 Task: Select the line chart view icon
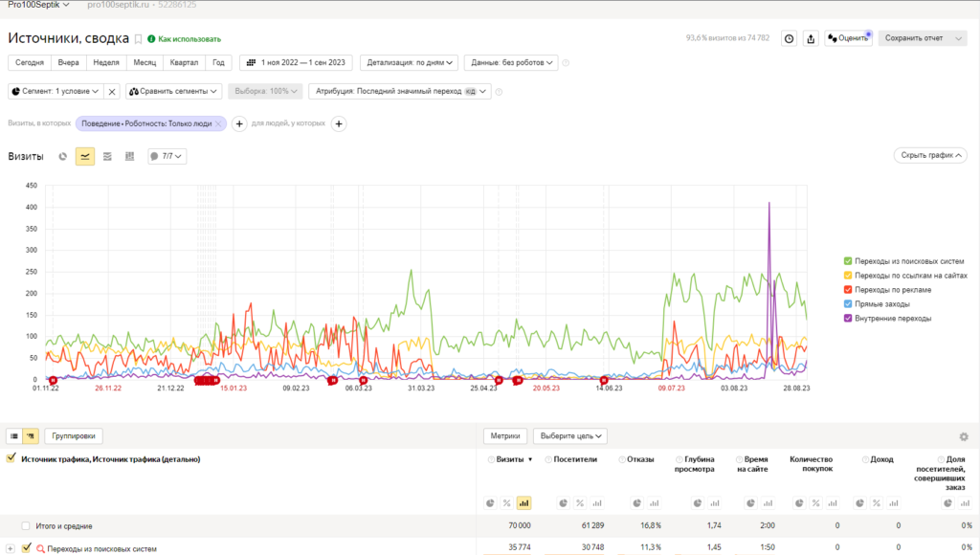coord(85,156)
